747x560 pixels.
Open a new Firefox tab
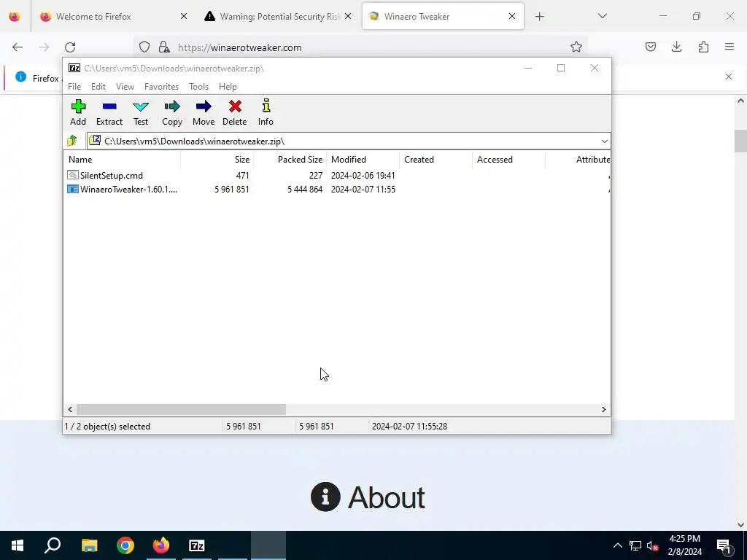pyautogui.click(x=539, y=17)
